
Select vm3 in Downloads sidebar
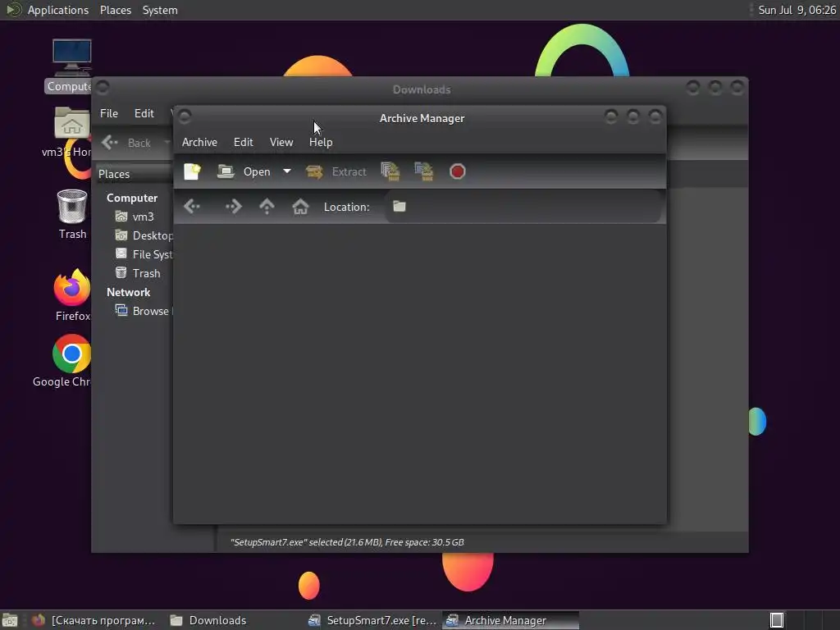[135, 217]
